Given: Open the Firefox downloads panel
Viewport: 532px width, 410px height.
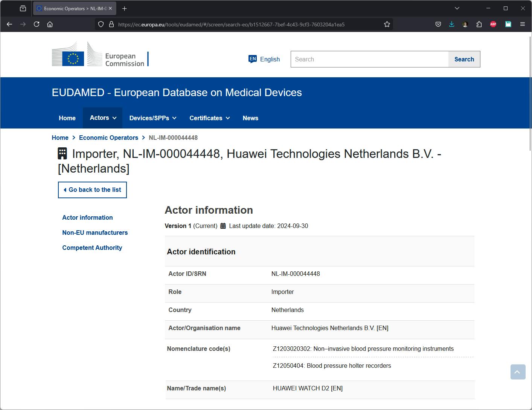Looking at the screenshot, I should (451, 24).
